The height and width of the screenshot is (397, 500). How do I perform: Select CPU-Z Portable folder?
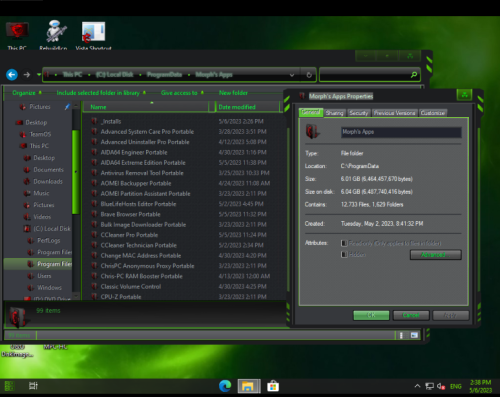121,297
